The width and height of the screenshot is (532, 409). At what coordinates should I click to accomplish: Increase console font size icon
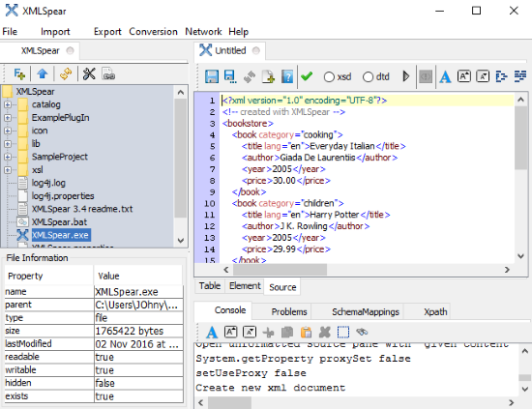(231, 332)
